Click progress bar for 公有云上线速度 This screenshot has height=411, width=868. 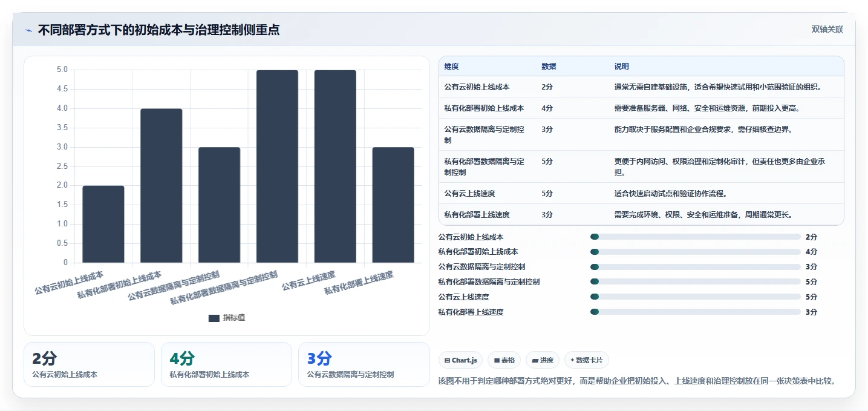696,297
